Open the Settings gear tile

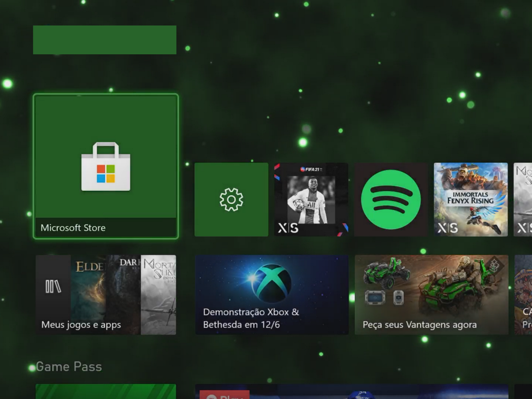231,199
